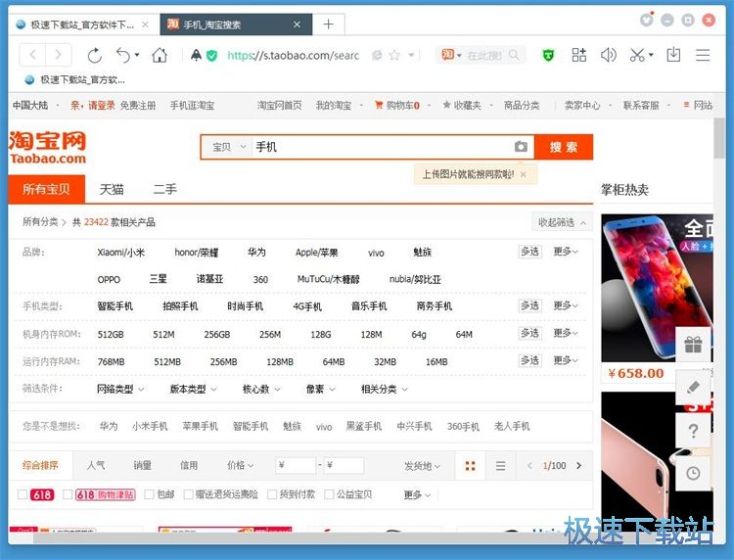Screen dimensions: 734x560
Task: Open the 购物车 link
Action: coord(397,106)
